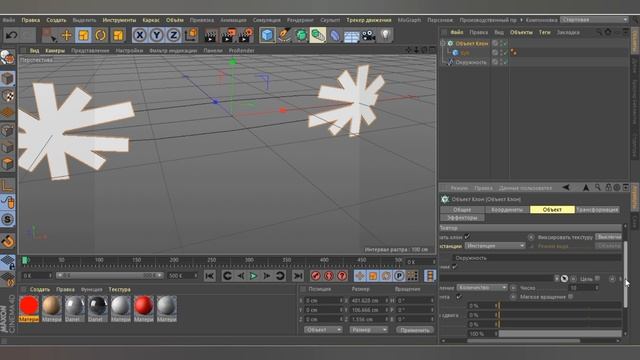The height and width of the screenshot is (360, 640).
Task: Switch to Координаты tab
Action: click(507, 209)
